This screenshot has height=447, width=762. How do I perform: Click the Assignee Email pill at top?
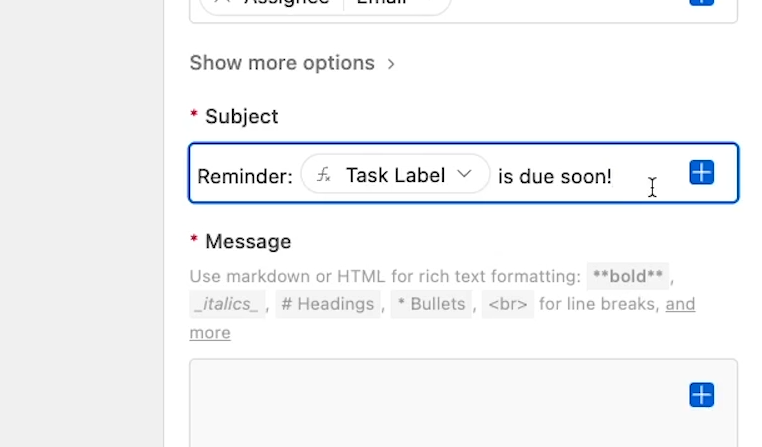[x=325, y=4]
